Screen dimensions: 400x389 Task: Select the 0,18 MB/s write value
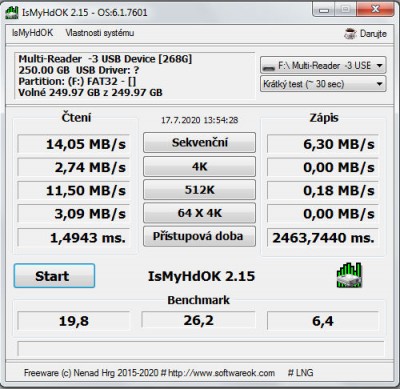click(x=323, y=191)
